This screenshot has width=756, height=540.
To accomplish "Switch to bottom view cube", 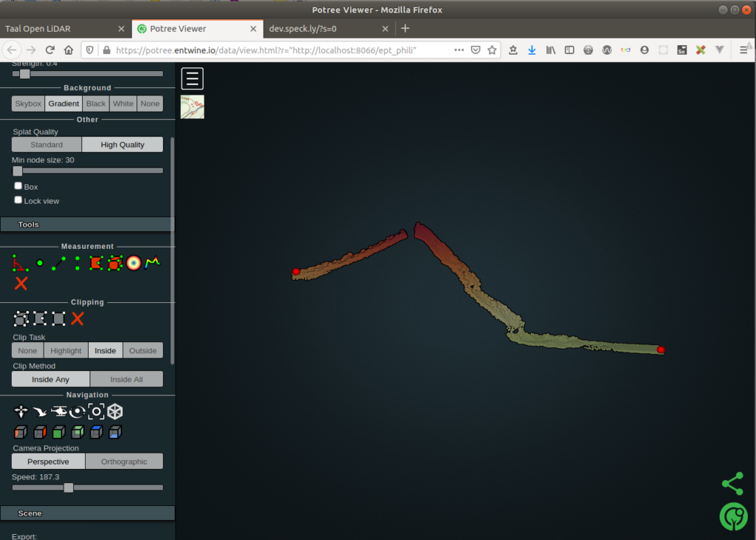I will 114,432.
